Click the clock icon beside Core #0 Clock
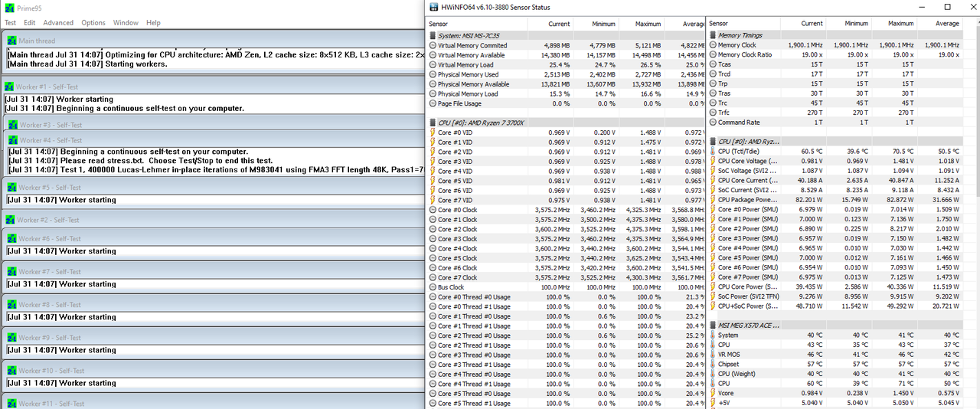This screenshot has height=409, width=980. coord(433,210)
